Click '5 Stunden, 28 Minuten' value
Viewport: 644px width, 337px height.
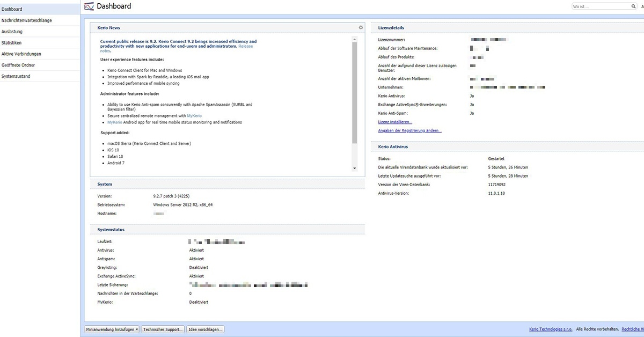click(x=508, y=176)
